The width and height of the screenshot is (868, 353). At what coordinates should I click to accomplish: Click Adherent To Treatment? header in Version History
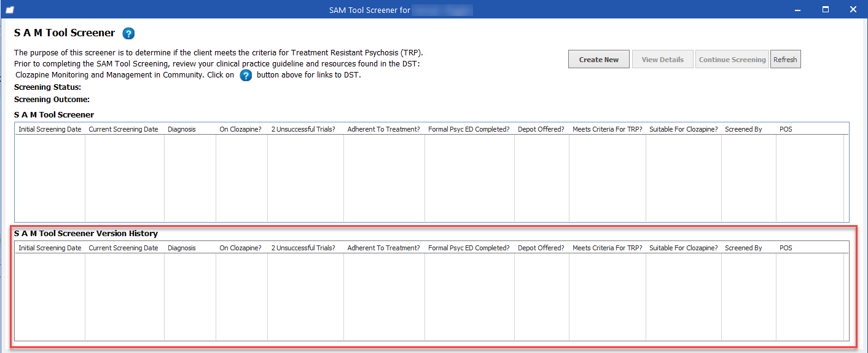click(383, 248)
